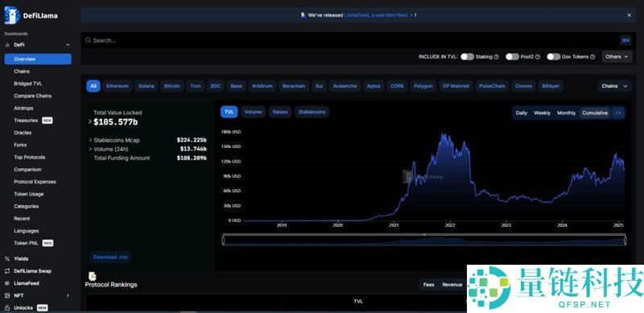This screenshot has height=313, width=644.
Task: Open the Yields percent icon
Action: [x=7, y=259]
